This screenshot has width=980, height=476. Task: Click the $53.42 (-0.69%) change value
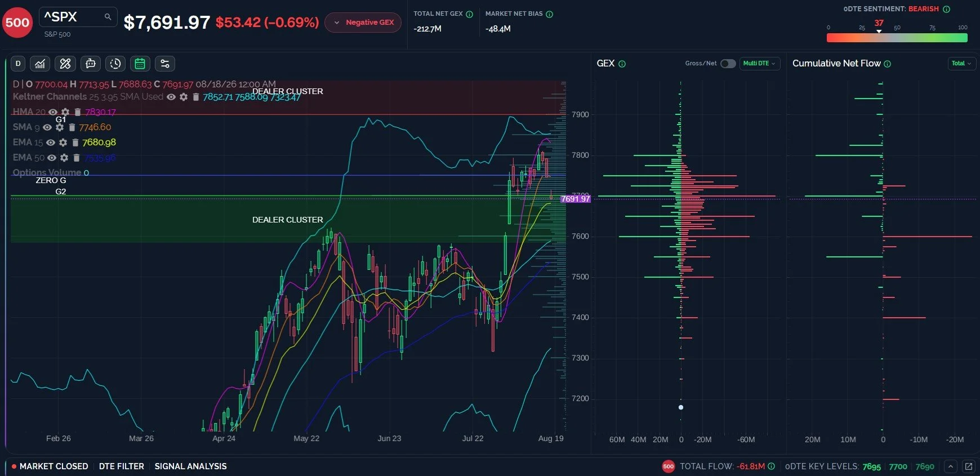click(x=268, y=23)
